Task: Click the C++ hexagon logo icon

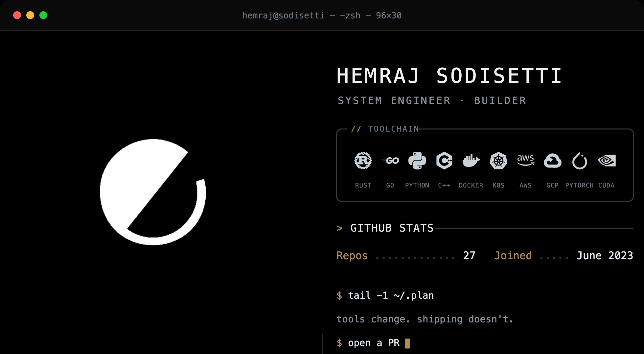Action: tap(444, 161)
